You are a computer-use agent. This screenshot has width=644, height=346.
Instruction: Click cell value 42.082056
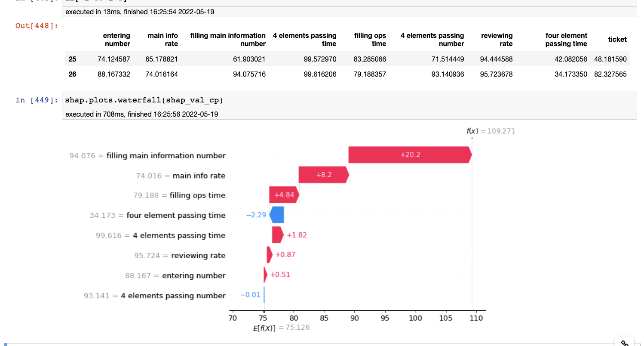point(571,59)
